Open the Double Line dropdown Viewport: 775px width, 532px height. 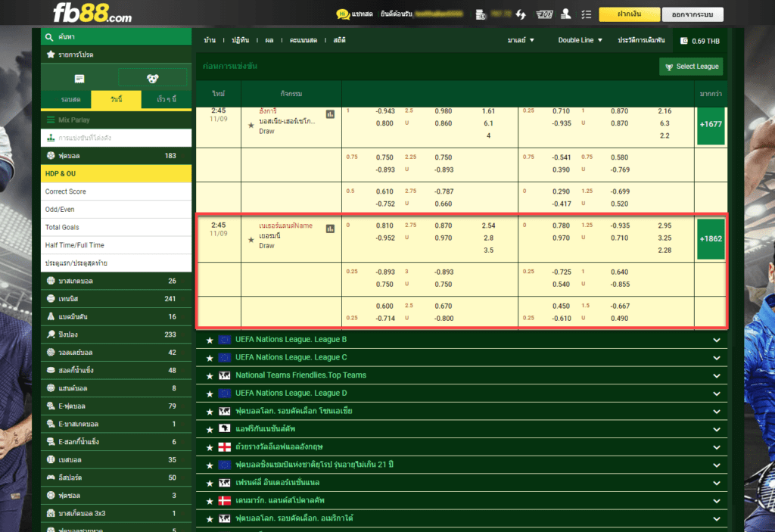(x=580, y=40)
